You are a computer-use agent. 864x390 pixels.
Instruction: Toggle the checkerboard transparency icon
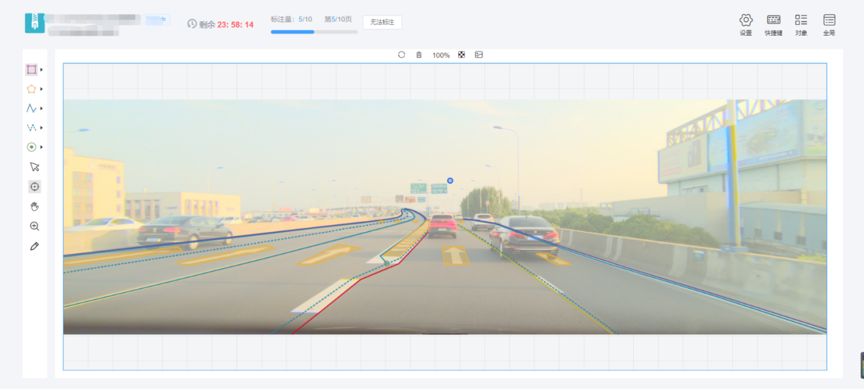pos(462,55)
